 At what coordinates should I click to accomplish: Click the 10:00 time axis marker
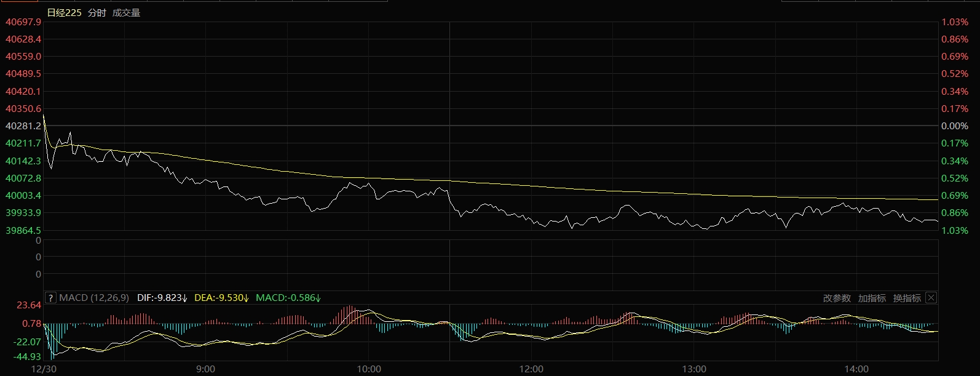368,369
